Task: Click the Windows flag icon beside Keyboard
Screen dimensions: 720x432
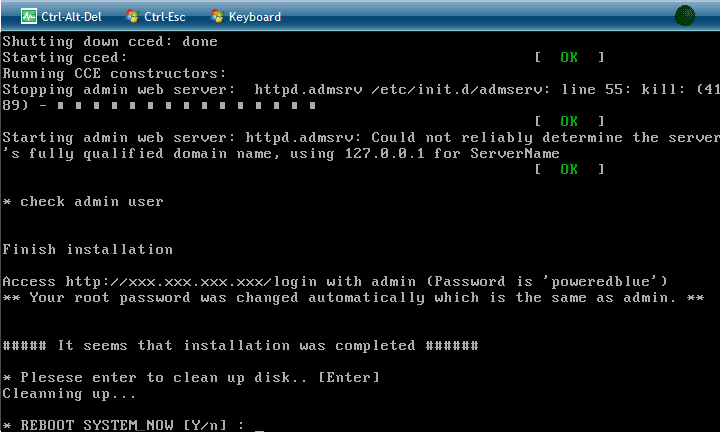Action: coord(217,17)
